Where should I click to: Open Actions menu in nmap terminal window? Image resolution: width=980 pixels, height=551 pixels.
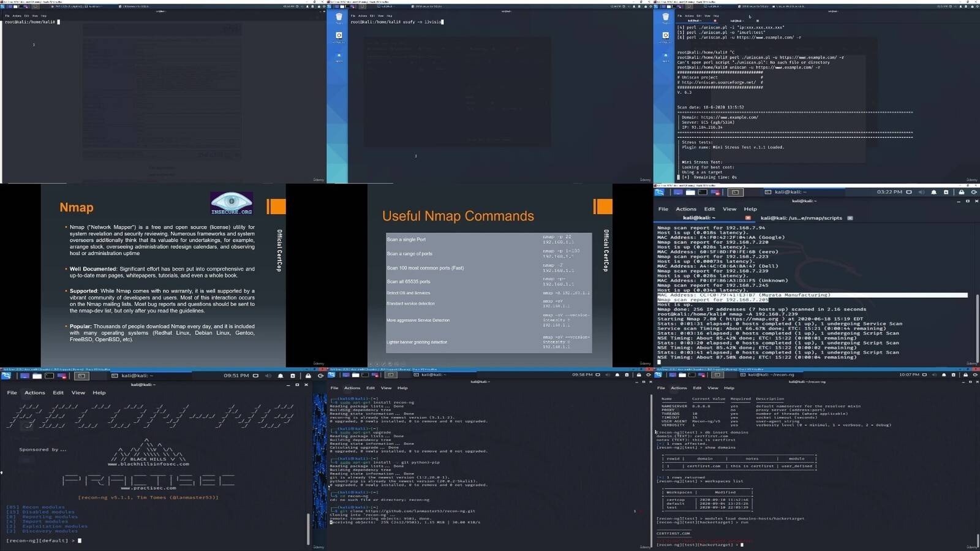(686, 209)
